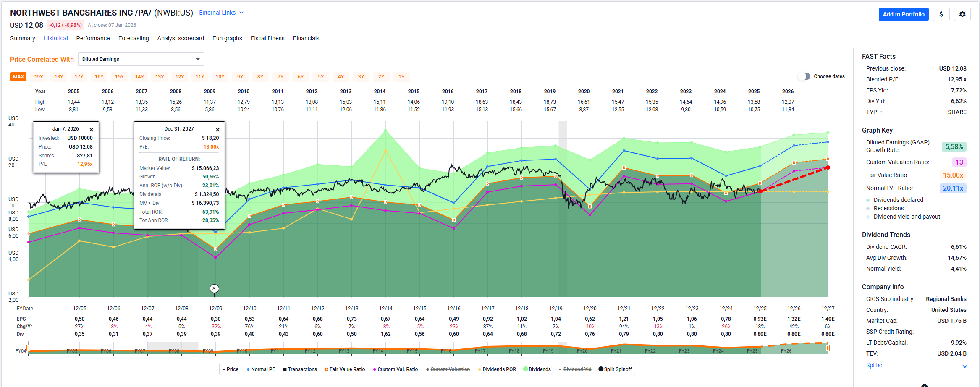Screen dimensions: 980x387
Task: Click the split spinoff S marker
Action: pyautogui.click(x=214, y=288)
